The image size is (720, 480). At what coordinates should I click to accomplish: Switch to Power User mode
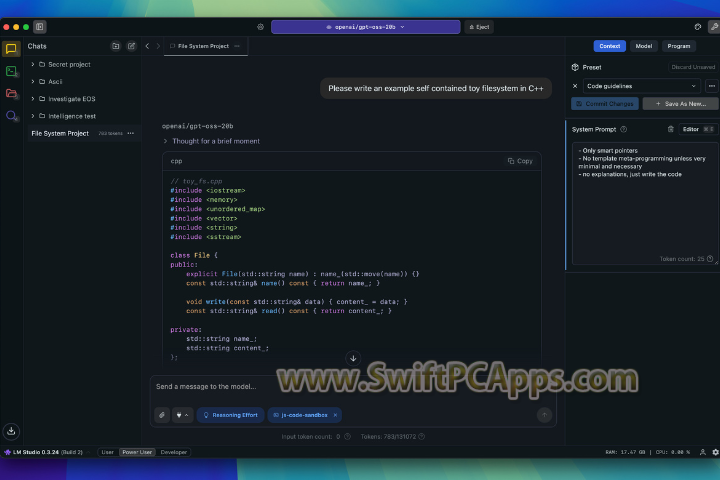point(137,452)
